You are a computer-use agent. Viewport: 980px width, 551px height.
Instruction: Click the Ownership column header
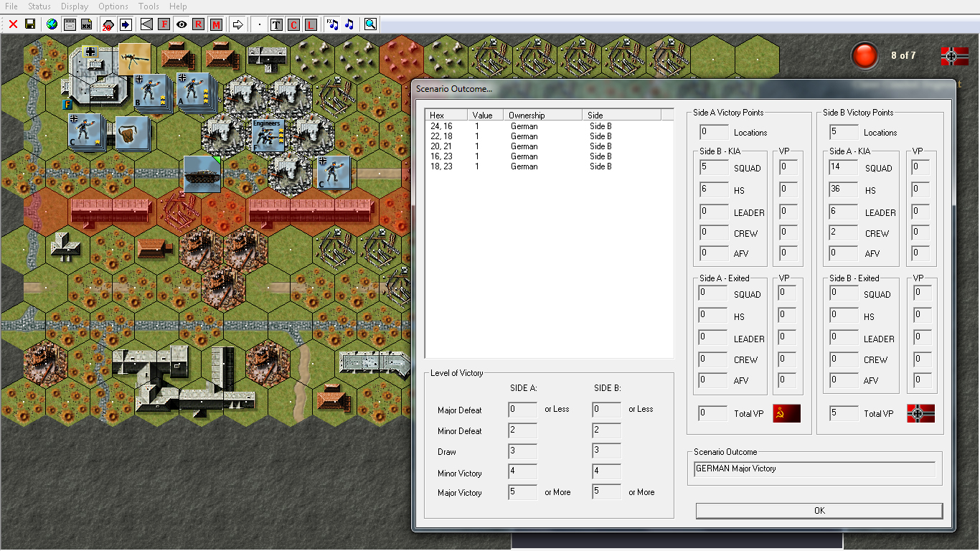pos(543,115)
